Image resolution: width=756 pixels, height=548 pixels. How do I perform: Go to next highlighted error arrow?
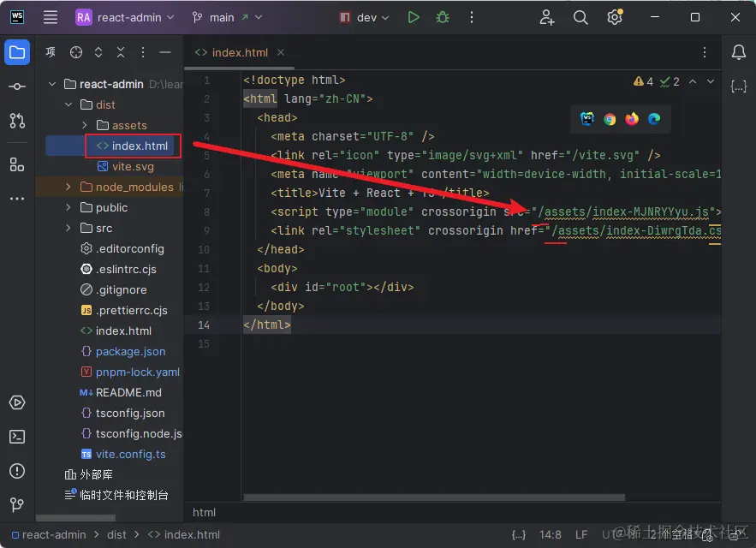tap(711, 81)
